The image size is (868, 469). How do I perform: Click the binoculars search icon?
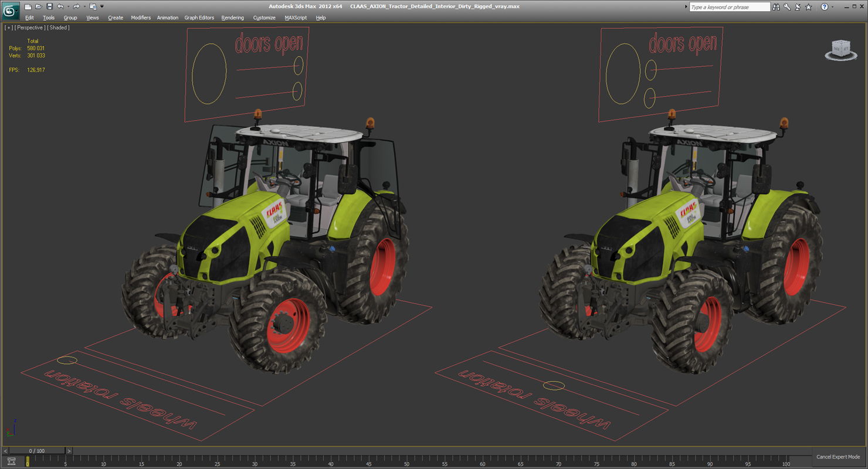pyautogui.click(x=777, y=7)
